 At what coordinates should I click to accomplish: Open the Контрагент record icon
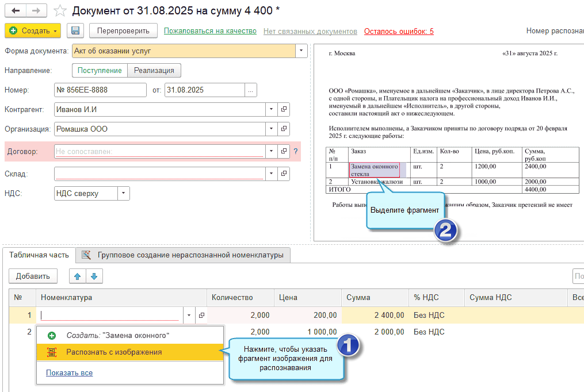(284, 109)
